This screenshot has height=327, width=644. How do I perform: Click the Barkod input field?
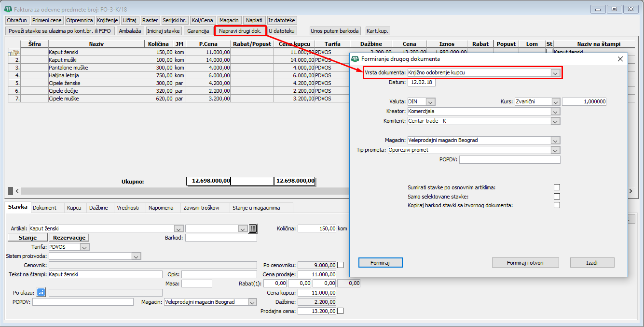tap(221, 238)
